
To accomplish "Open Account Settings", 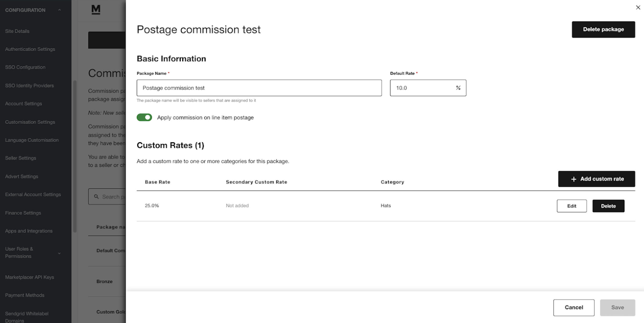I will click(x=24, y=104).
